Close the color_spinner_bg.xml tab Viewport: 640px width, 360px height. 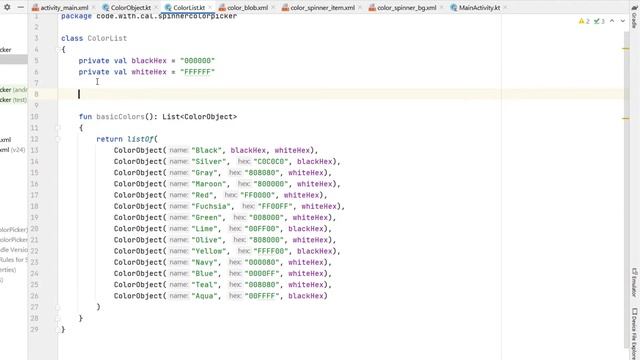coord(441,8)
